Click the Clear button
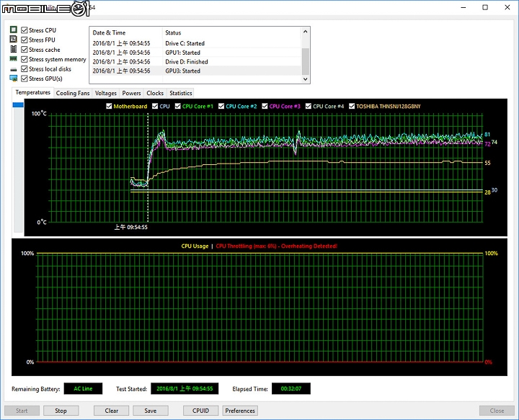This screenshot has width=519, height=420. (x=112, y=411)
